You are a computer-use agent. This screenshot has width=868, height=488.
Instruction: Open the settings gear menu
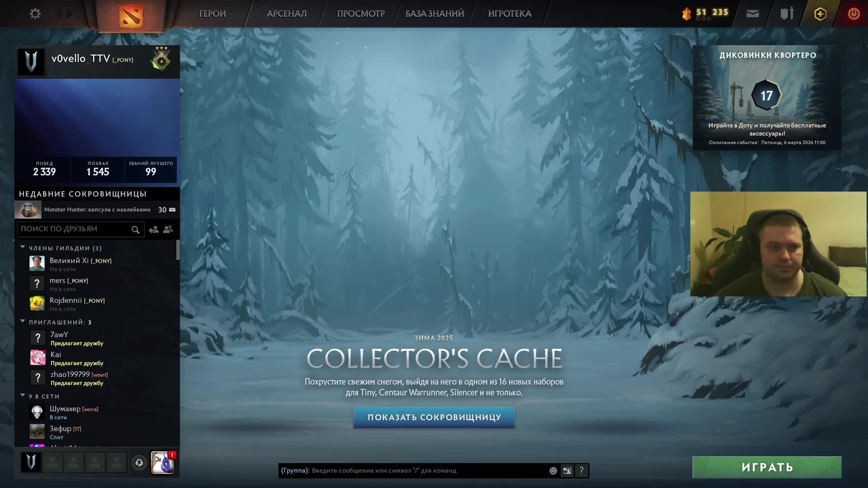[x=35, y=14]
